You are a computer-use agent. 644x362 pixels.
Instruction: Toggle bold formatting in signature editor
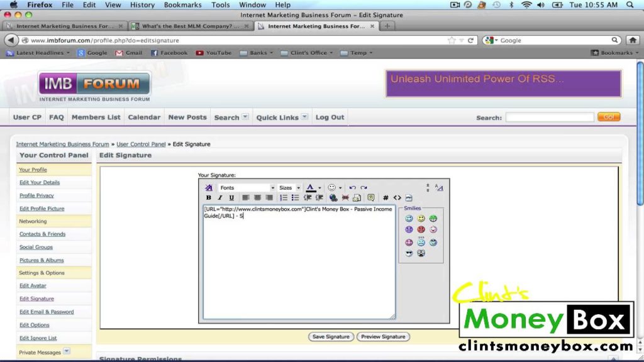pos(209,198)
